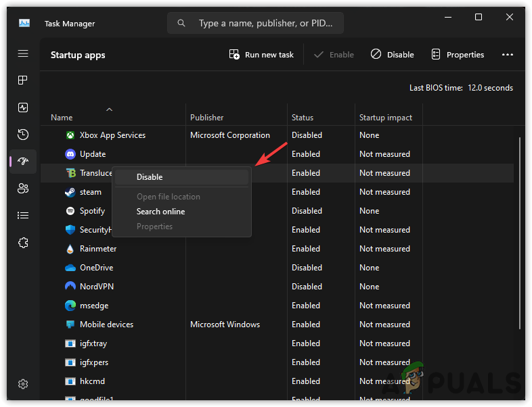Collapse sort arrow above Name column
This screenshot has height=407, width=532.
[109, 109]
